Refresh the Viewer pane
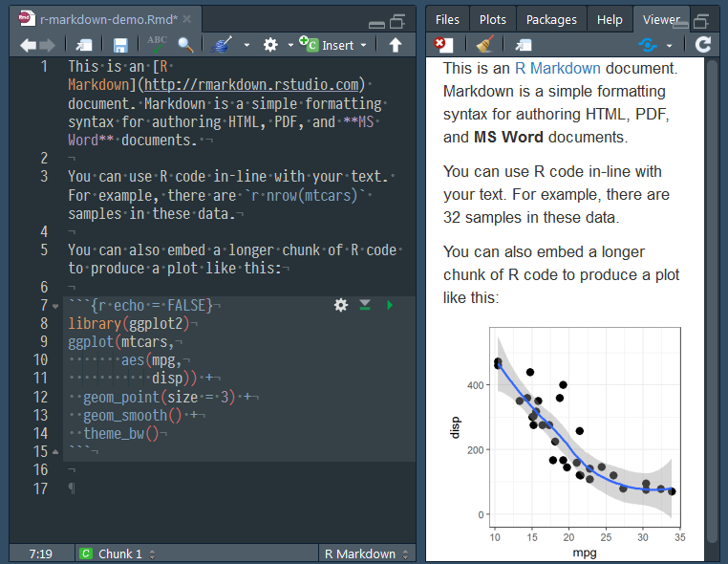Image resolution: width=728 pixels, height=564 pixels. pyautogui.click(x=703, y=45)
